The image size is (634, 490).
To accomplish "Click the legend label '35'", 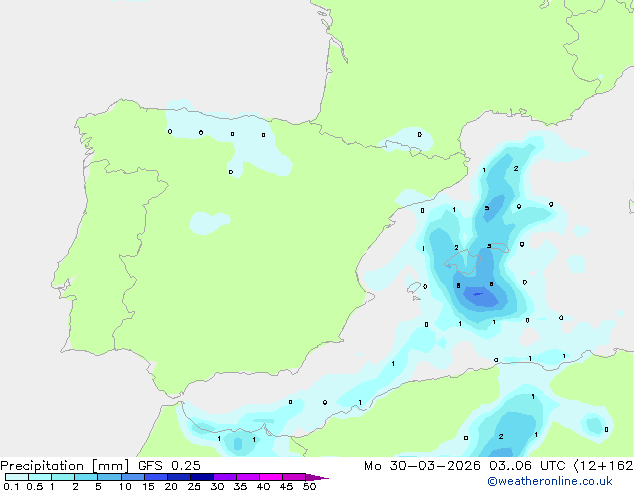I will tap(240, 486).
